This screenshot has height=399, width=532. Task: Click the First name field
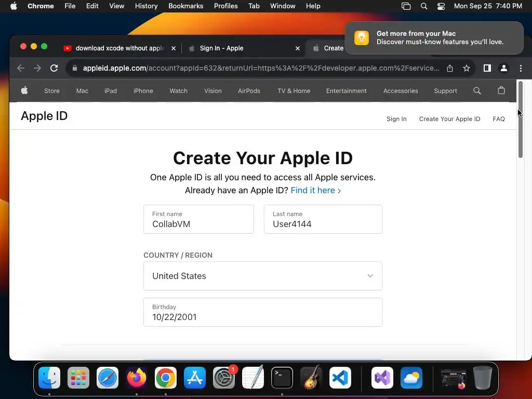[x=198, y=219]
